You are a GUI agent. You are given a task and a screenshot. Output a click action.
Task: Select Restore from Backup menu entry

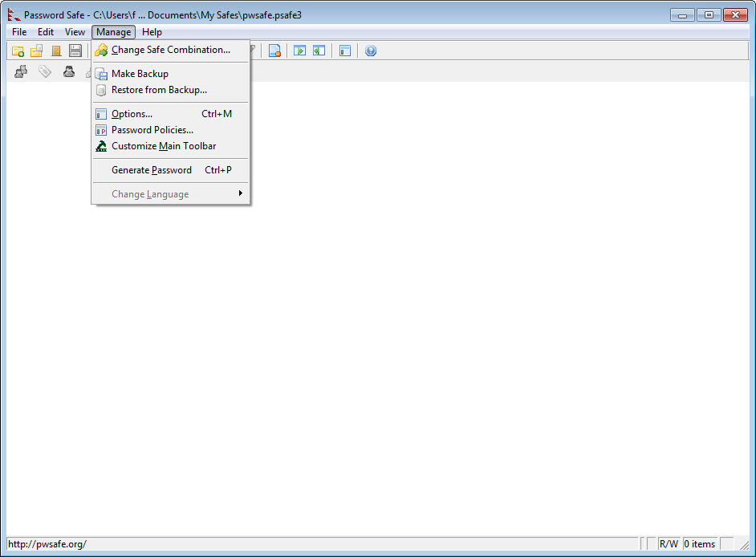click(x=159, y=90)
